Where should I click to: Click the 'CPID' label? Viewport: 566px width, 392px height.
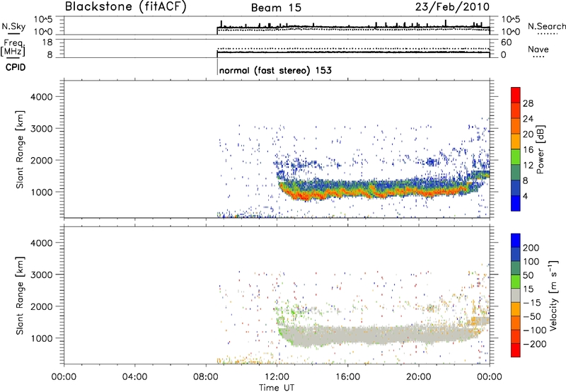click(16, 67)
